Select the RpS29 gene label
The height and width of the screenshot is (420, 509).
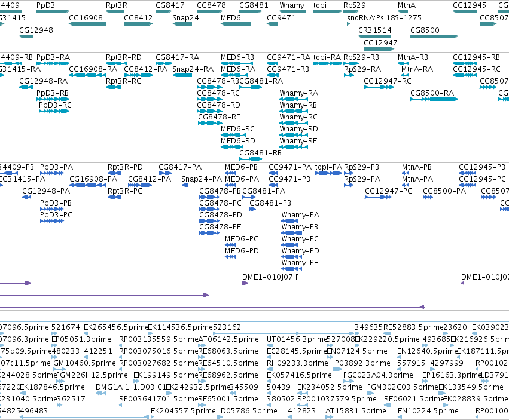[355, 5]
